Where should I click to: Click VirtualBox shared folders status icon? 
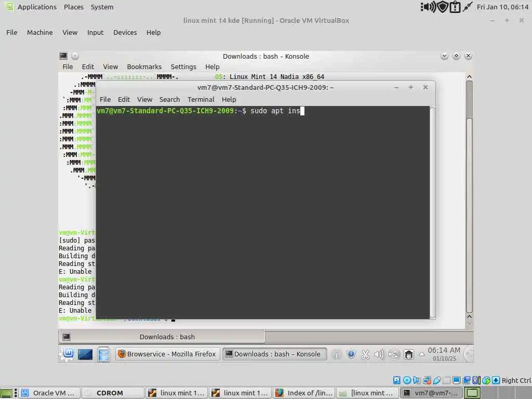(x=446, y=380)
